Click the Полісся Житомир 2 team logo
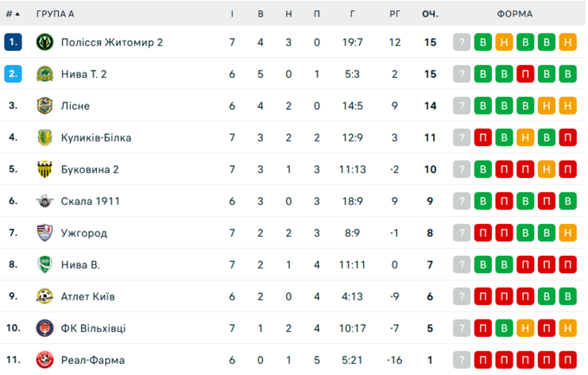The width and height of the screenshot is (588, 375). [45, 42]
